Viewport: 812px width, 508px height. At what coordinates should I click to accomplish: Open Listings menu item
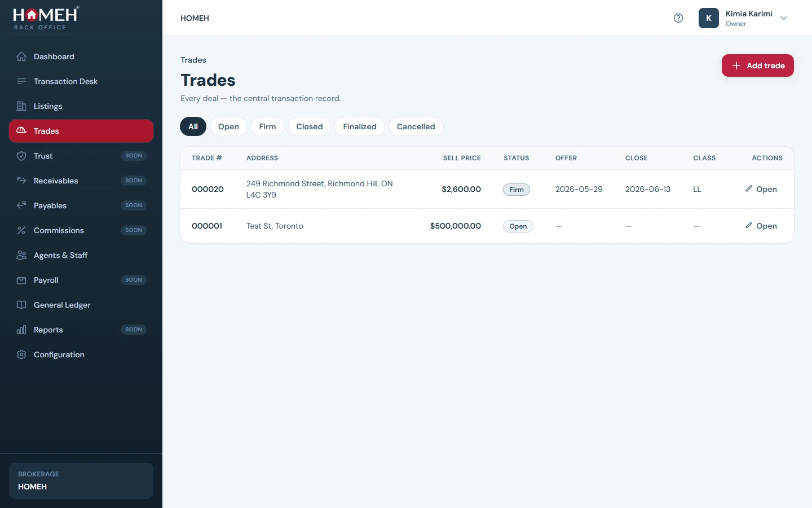(x=81, y=106)
